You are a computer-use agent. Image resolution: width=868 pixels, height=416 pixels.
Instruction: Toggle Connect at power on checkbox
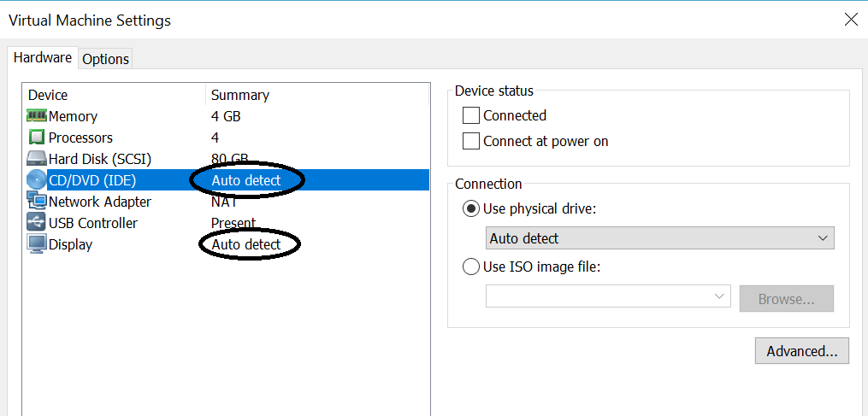pos(471,141)
